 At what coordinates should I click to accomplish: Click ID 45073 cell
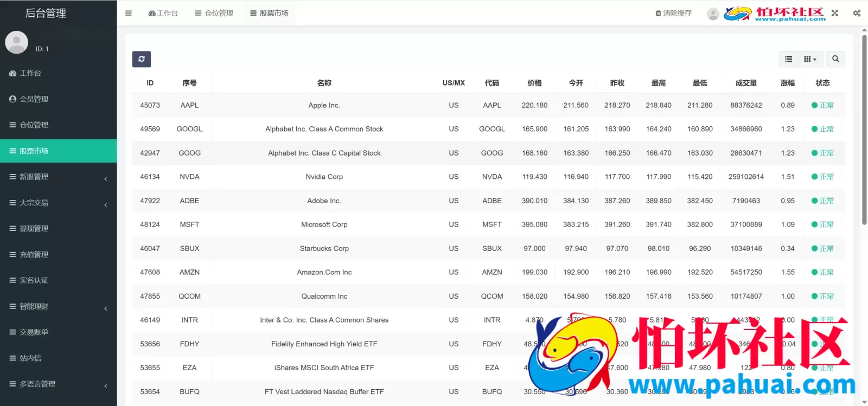pos(150,105)
